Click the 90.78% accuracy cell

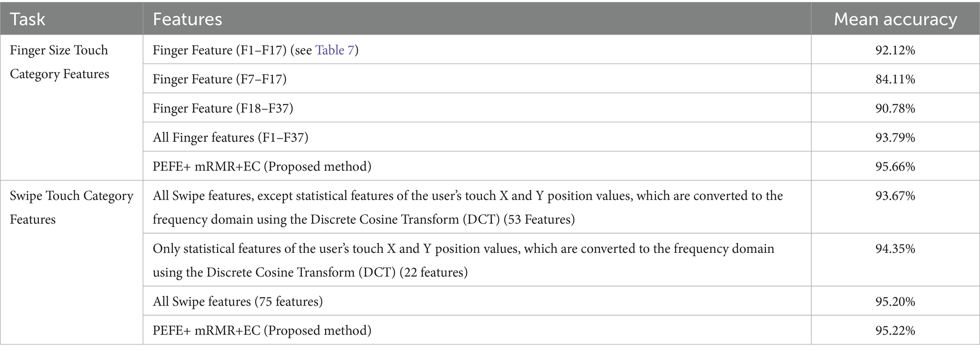click(x=895, y=109)
